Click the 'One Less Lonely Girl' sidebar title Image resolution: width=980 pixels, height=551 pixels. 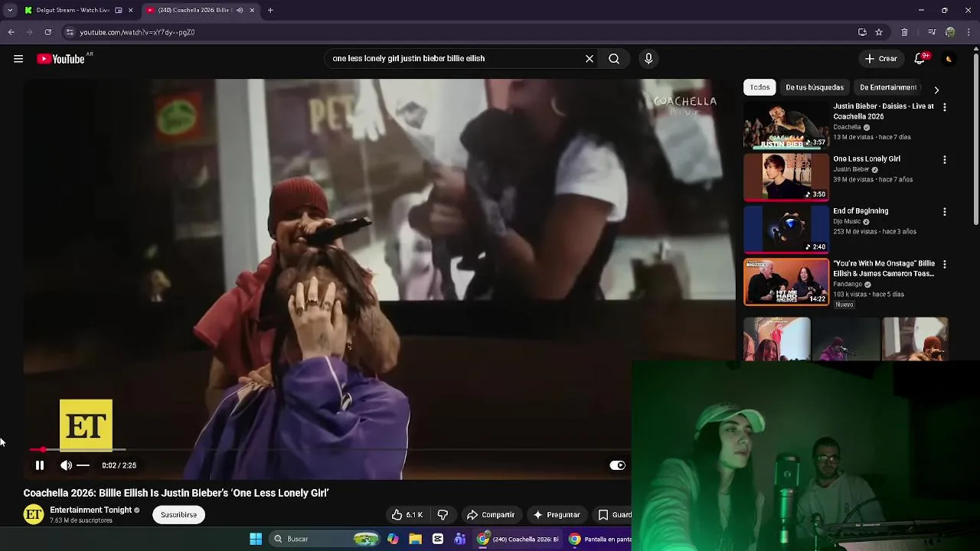click(867, 158)
